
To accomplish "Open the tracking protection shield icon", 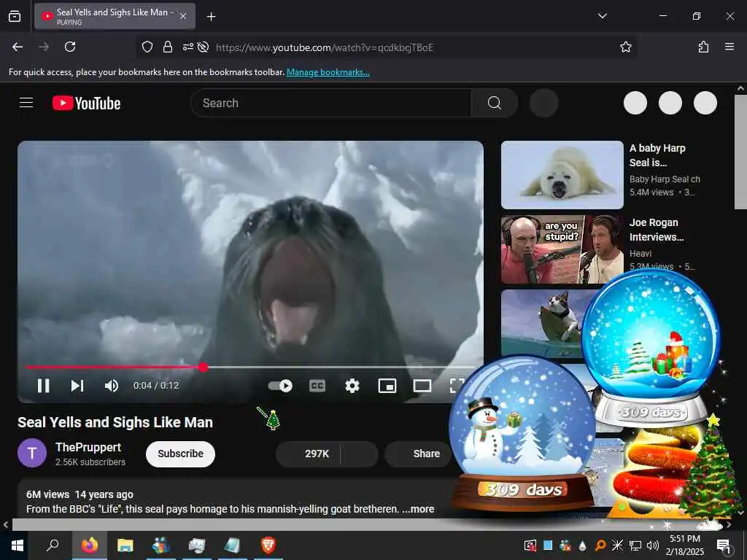I will pyautogui.click(x=147, y=47).
